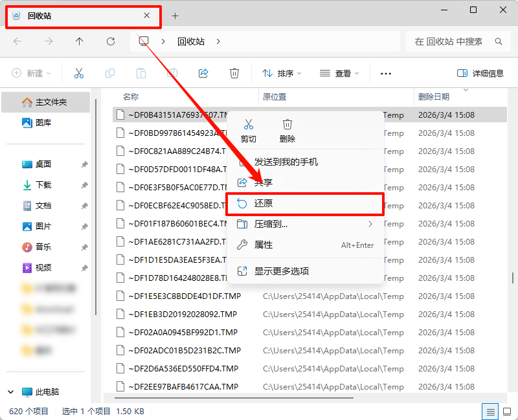Viewport: 518px width, 420px height.
Task: Open the see-more toolbar ellipsis icon
Action: 385,73
